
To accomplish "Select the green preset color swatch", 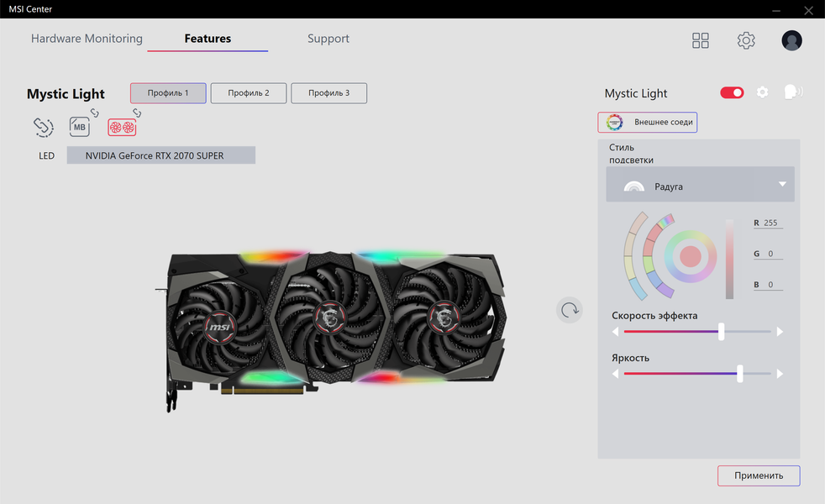I will click(x=649, y=264).
